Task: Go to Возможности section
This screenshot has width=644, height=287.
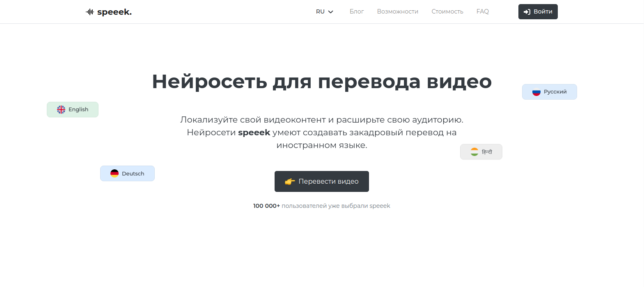Action: coord(397,11)
